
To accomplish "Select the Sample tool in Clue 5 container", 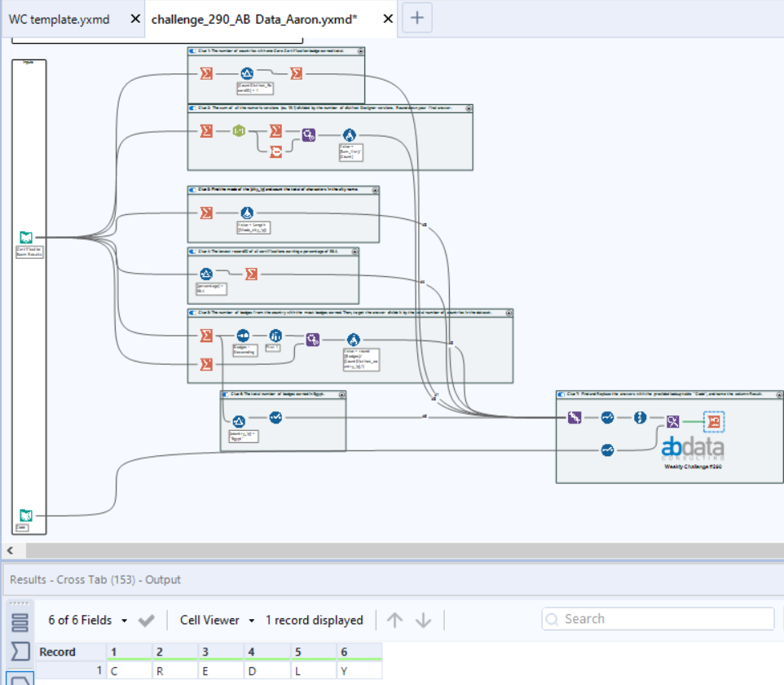I will (x=275, y=336).
